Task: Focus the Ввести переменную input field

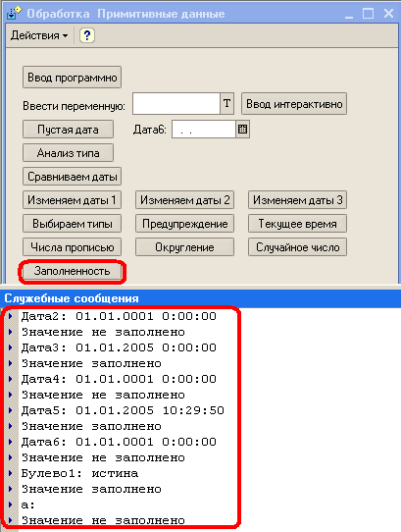Action: click(176, 103)
